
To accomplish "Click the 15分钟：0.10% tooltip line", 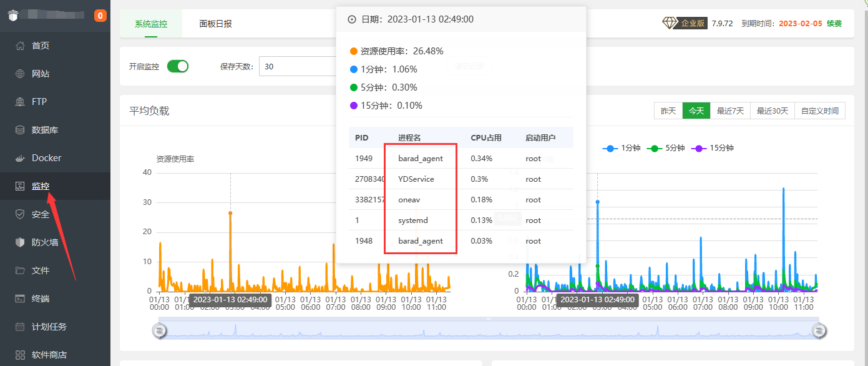I will [x=386, y=106].
